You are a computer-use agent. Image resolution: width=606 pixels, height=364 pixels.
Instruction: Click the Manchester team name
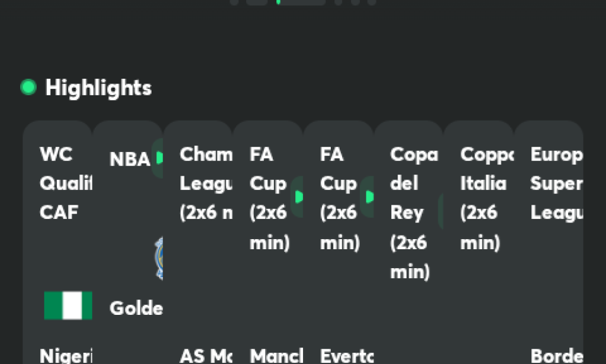[276, 356]
